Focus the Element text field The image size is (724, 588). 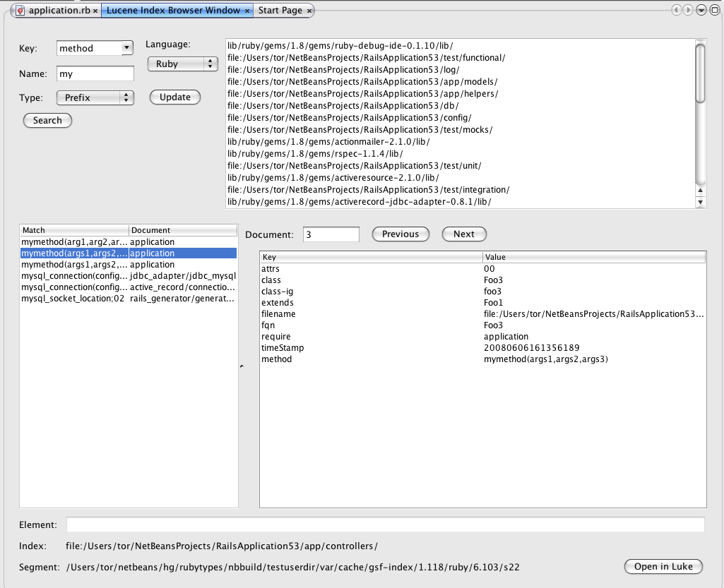386,524
